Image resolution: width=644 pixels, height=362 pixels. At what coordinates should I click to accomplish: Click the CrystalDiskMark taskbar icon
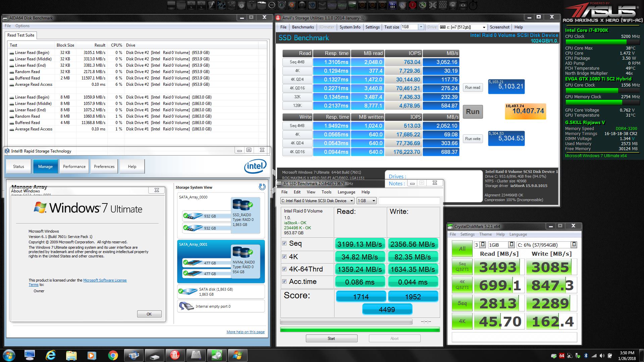pyautogui.click(x=216, y=355)
